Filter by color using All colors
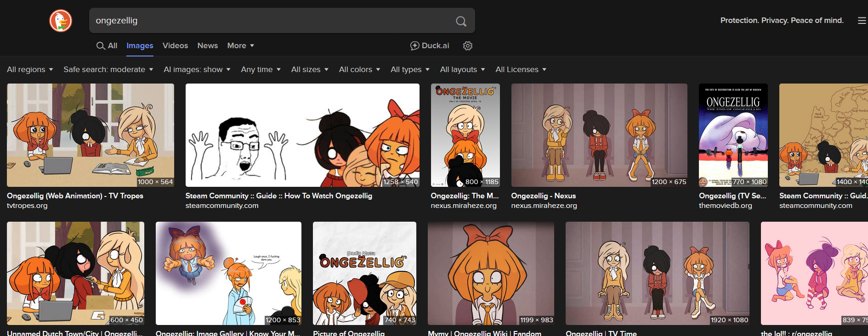Screen dimensions: 868x336 (x=359, y=69)
